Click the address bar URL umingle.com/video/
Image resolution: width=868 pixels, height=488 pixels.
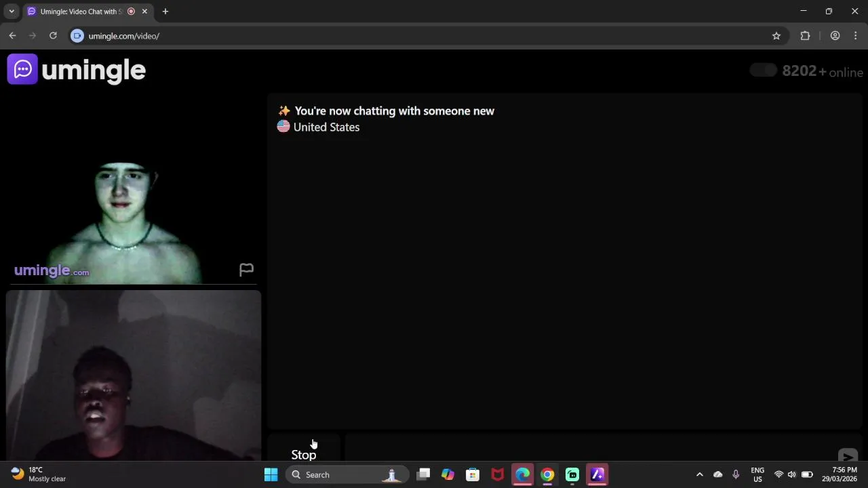pos(124,36)
